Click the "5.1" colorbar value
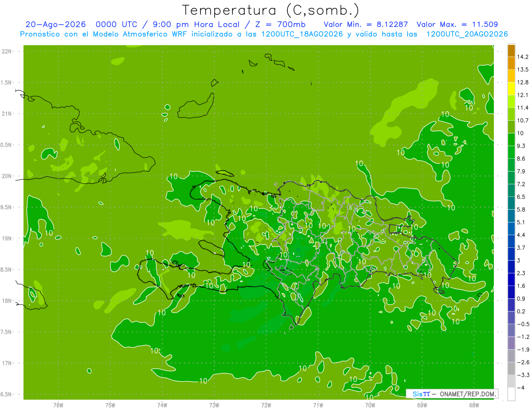The height and width of the screenshot is (411, 532). click(521, 222)
